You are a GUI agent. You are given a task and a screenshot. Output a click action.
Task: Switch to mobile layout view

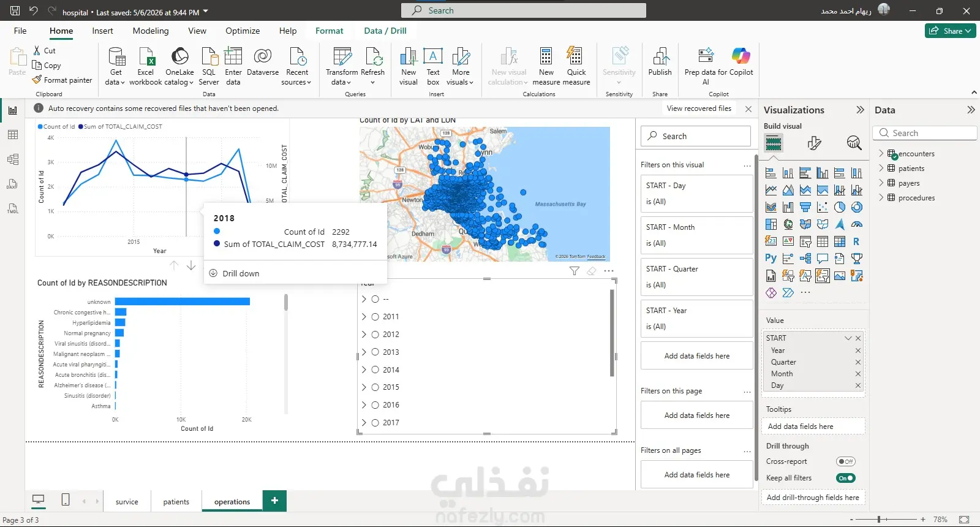(x=66, y=500)
